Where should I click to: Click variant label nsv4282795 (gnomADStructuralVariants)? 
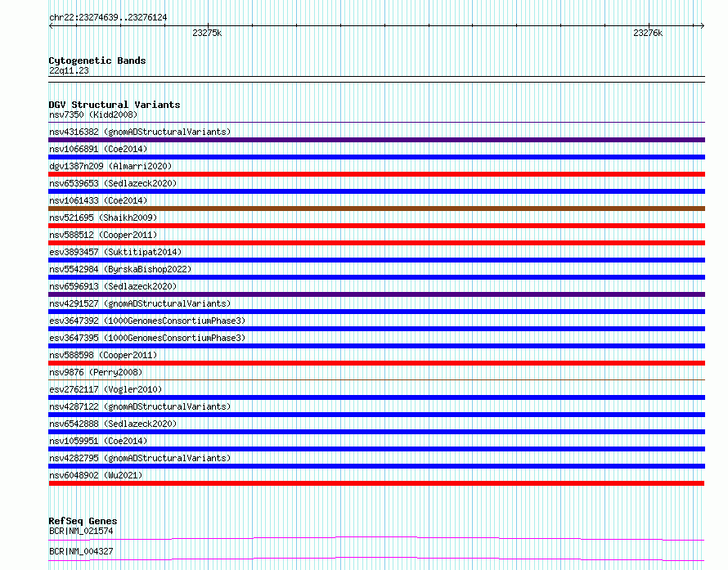tap(140, 458)
